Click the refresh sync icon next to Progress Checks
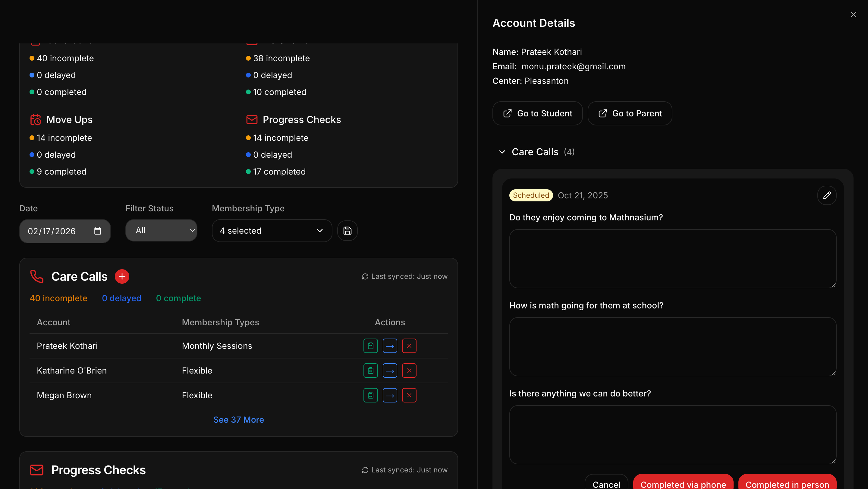 click(366, 470)
